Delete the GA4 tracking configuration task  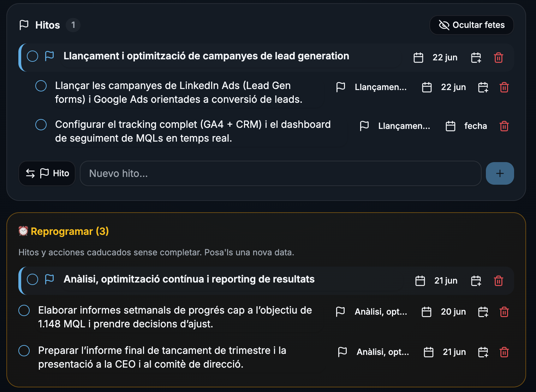[504, 126]
